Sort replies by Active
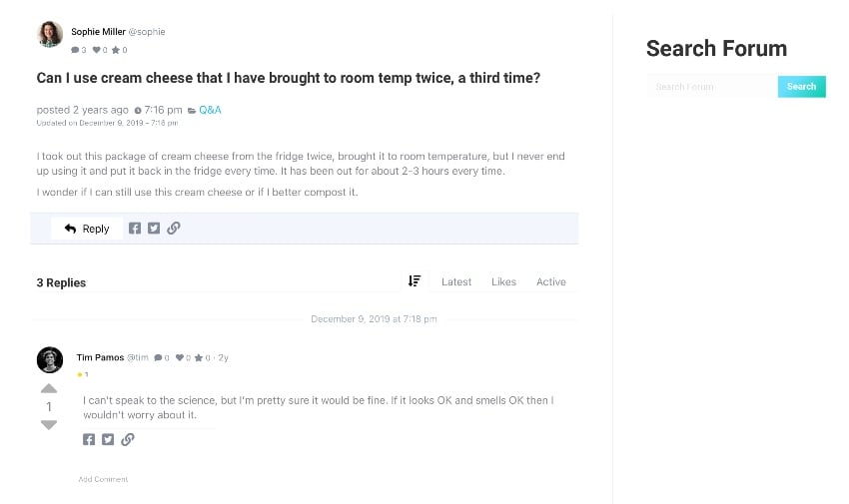 tap(550, 282)
